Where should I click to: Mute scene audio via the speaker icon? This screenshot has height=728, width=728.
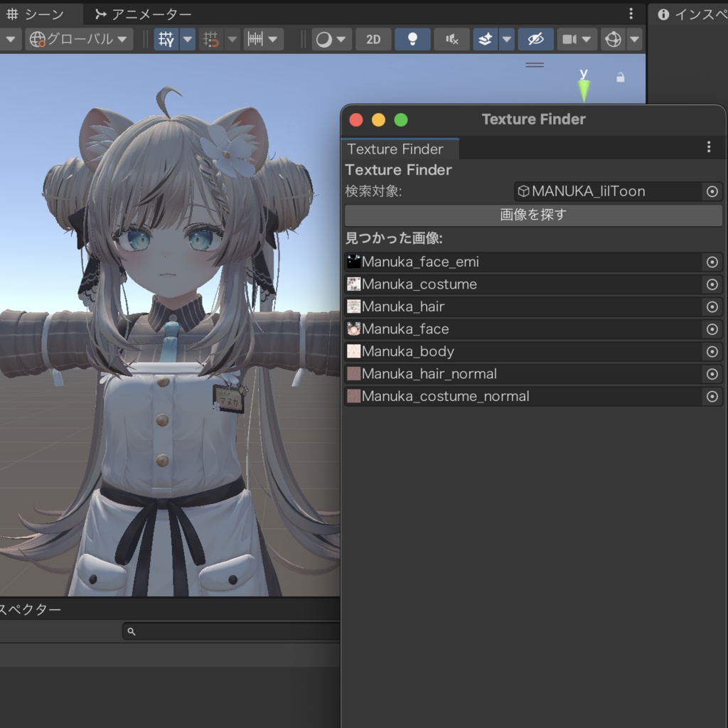(451, 39)
